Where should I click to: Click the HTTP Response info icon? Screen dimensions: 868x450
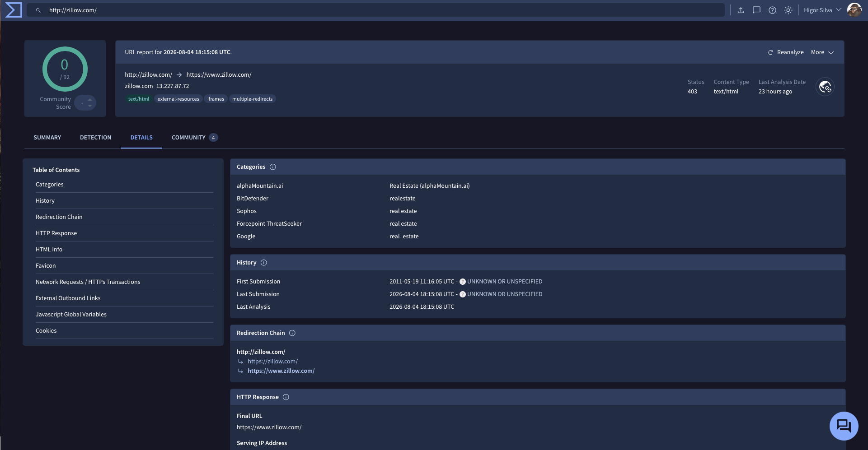286,397
